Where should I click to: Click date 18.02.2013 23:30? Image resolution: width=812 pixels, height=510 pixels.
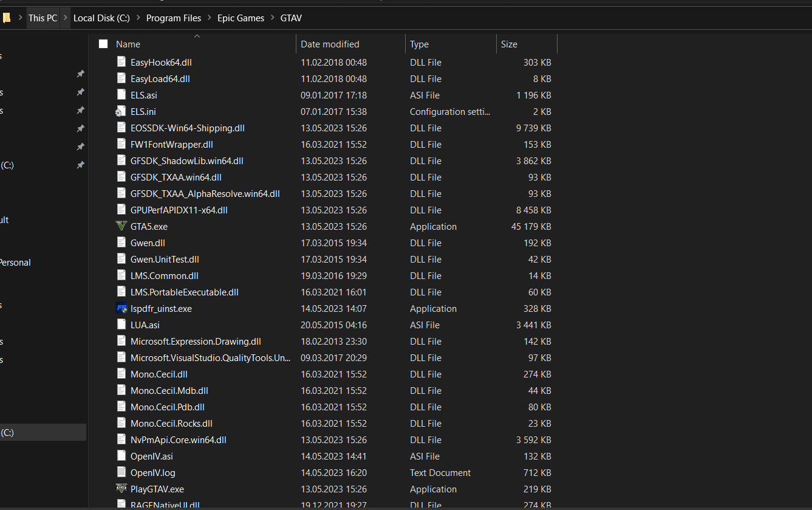pos(333,341)
